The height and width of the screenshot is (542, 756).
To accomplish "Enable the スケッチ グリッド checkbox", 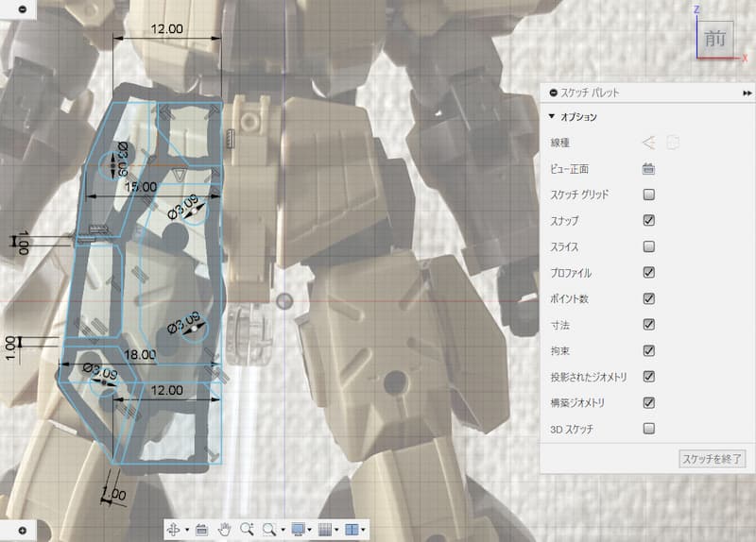I will 649,195.
